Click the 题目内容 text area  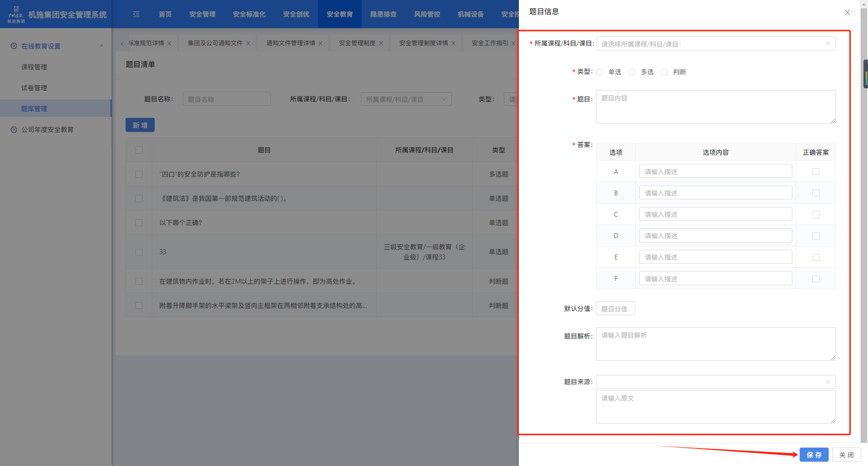coord(715,107)
